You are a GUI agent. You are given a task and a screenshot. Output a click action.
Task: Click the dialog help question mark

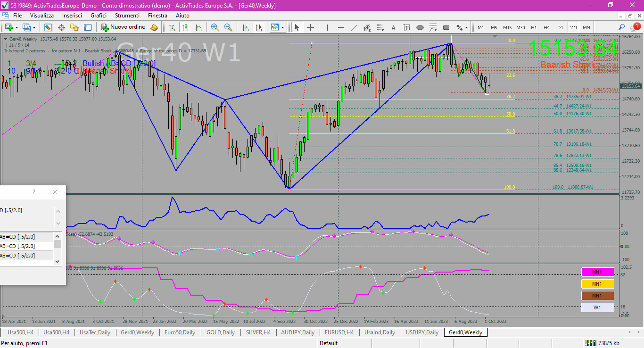click(34, 192)
